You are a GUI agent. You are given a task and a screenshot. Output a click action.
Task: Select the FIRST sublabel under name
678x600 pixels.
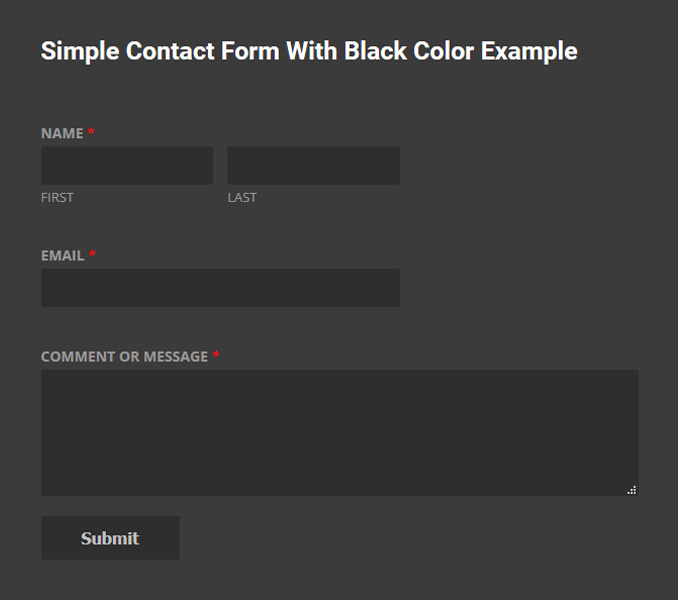click(x=57, y=197)
